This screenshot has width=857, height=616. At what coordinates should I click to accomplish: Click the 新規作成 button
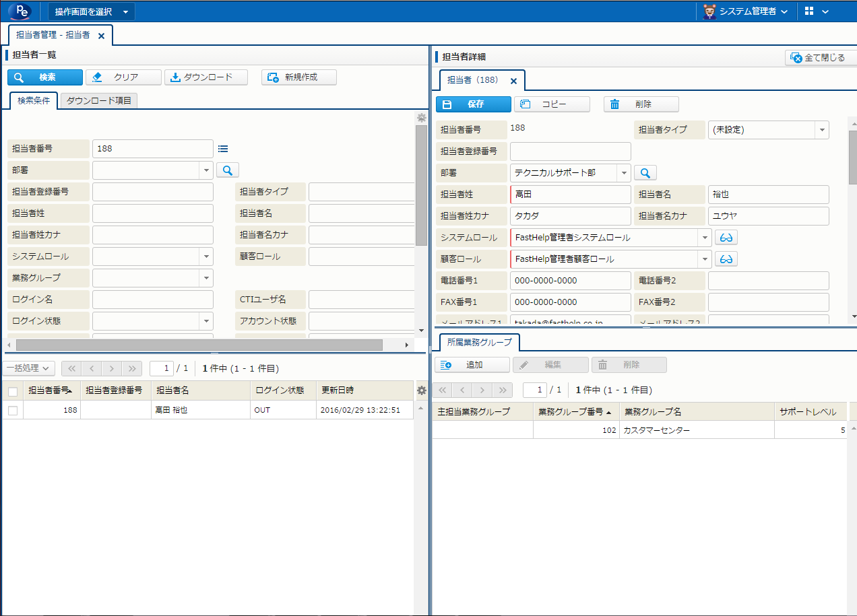pos(299,77)
